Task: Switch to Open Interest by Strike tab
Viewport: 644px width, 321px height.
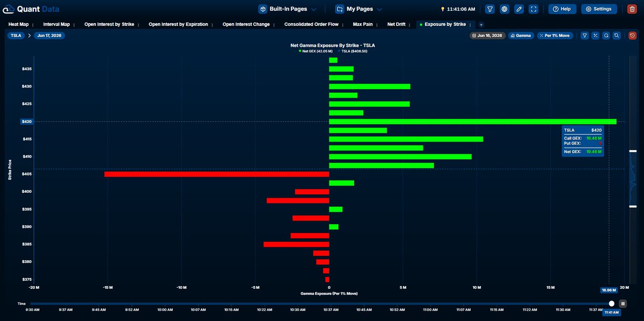Action: (x=109, y=25)
